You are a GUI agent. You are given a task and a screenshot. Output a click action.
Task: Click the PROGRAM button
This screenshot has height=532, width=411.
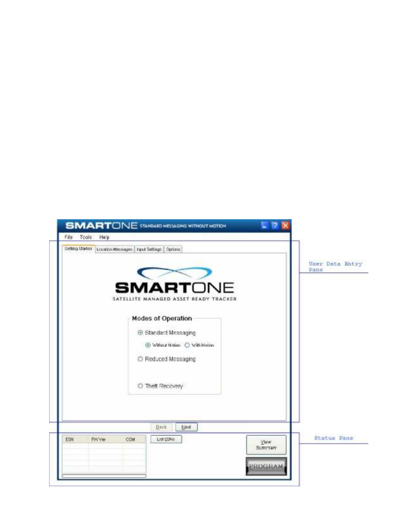click(266, 467)
